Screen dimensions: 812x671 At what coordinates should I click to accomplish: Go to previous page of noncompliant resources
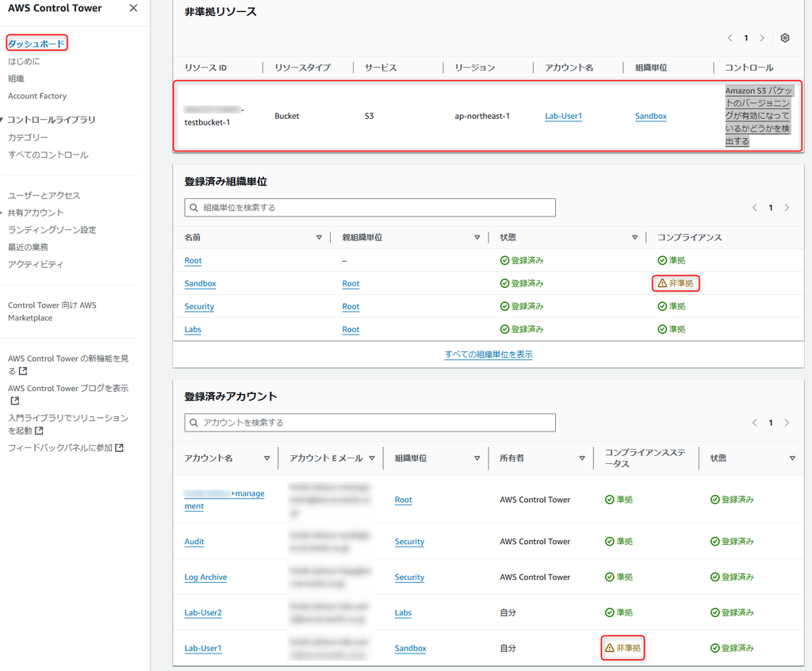tap(730, 38)
